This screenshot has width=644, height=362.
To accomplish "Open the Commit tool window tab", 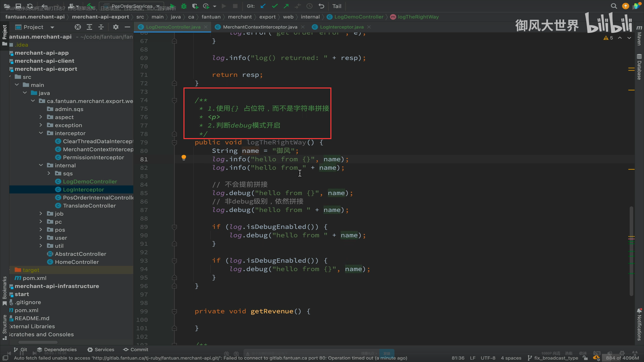I will pyautogui.click(x=136, y=350).
